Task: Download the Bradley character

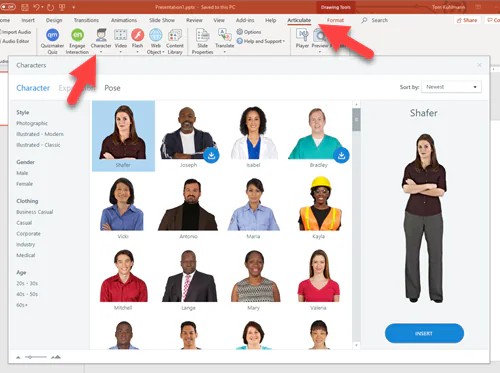Action: (341, 155)
